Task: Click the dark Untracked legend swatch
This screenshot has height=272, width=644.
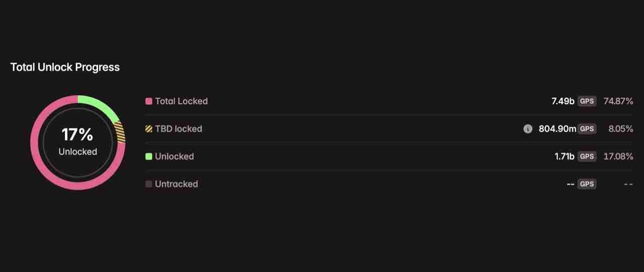Action: point(148,184)
